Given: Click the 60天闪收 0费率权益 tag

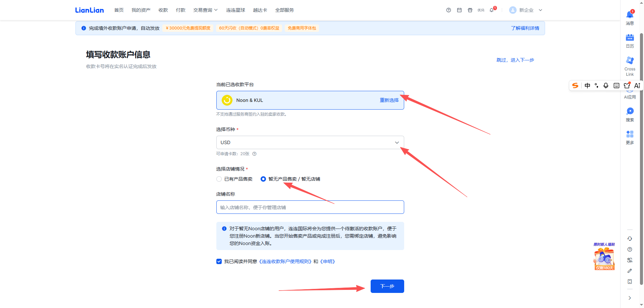Looking at the screenshot, I should [249, 28].
